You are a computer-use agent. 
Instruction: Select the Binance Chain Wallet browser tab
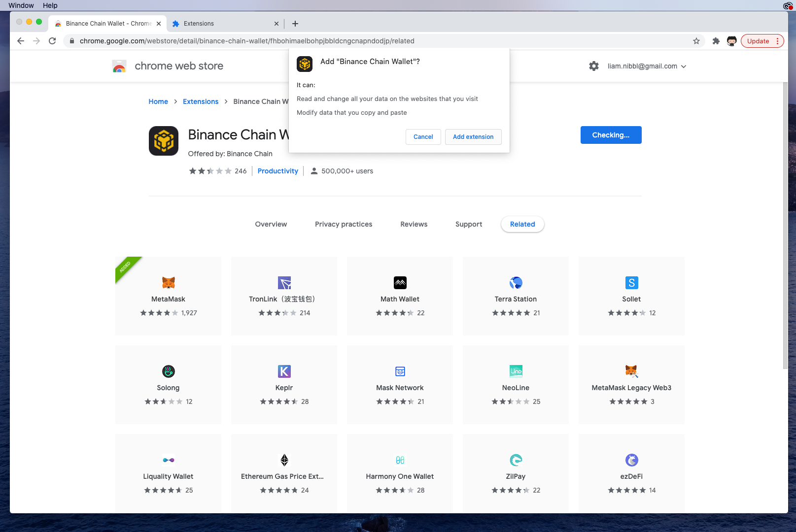tap(107, 24)
